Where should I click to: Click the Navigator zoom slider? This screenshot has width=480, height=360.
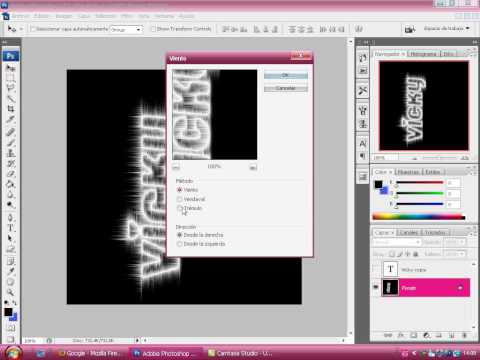[439, 158]
